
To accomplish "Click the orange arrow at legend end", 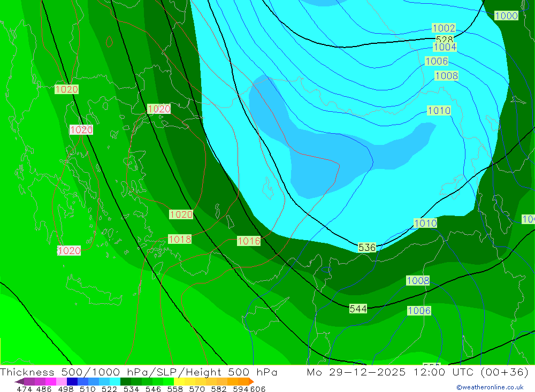I will (x=251, y=381).
